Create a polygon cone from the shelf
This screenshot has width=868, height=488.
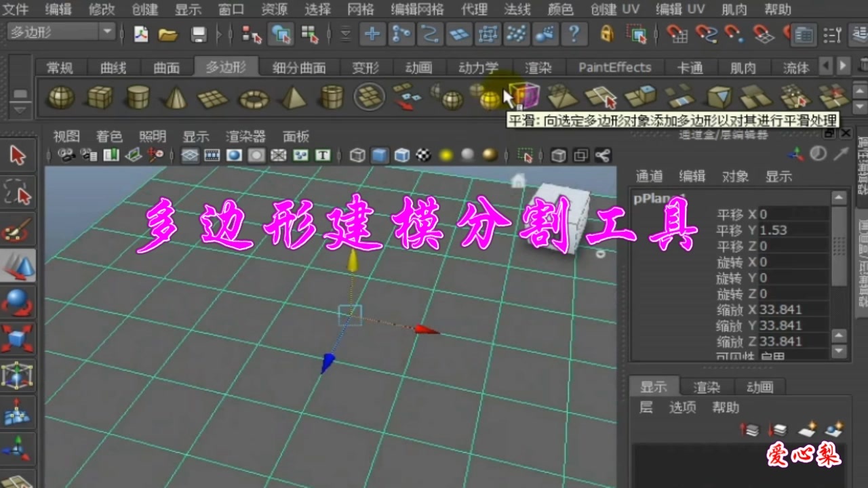[x=176, y=98]
